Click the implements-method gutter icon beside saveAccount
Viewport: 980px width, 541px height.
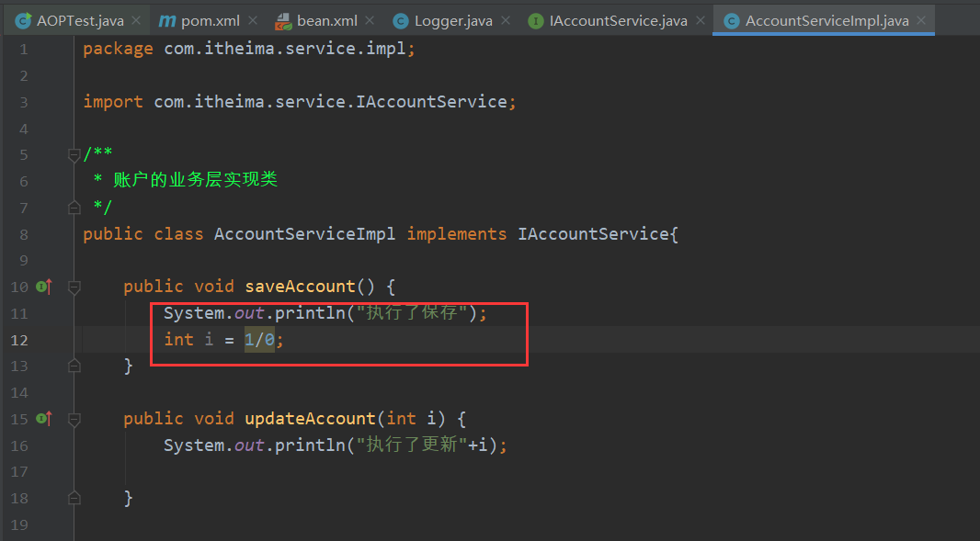pyautogui.click(x=44, y=287)
